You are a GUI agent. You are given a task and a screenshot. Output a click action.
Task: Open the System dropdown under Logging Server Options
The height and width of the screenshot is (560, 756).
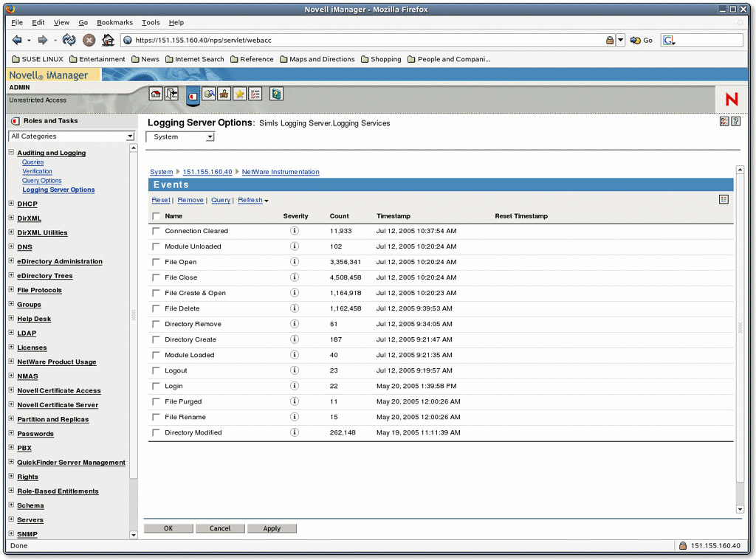[180, 137]
